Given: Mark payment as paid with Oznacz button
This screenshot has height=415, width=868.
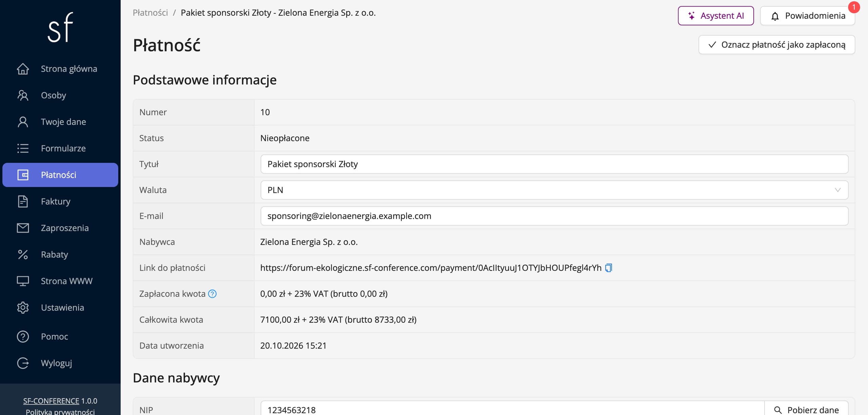Looking at the screenshot, I should click(x=777, y=45).
